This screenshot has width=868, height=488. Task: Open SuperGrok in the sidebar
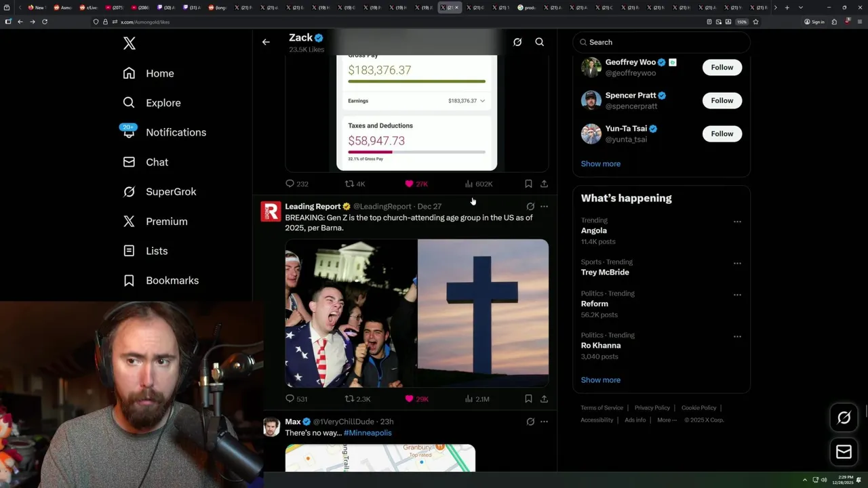(x=159, y=192)
